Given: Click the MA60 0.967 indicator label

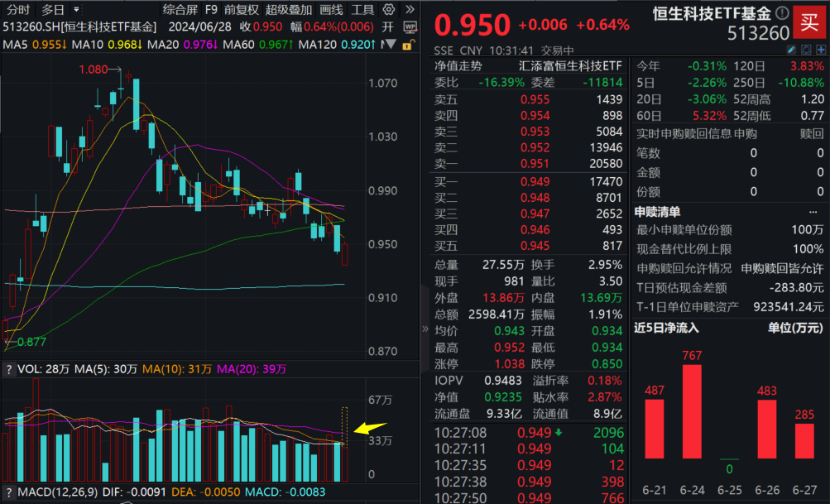Looking at the screenshot, I should coord(258,45).
